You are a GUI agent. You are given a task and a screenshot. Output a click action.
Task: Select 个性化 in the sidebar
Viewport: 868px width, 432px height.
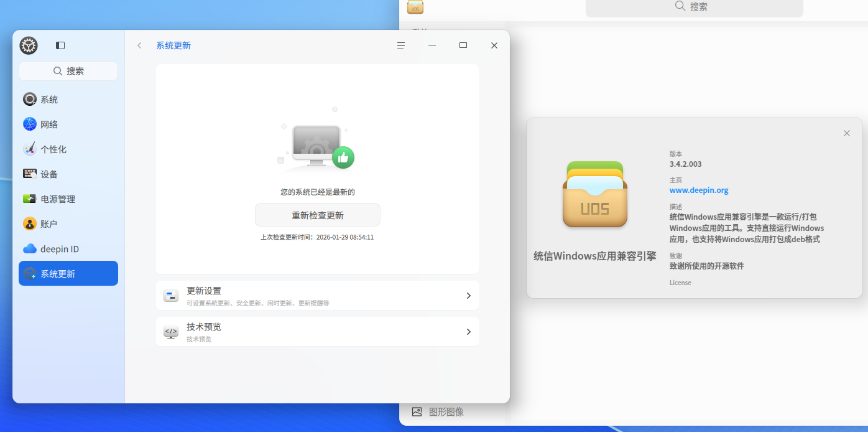pos(68,149)
